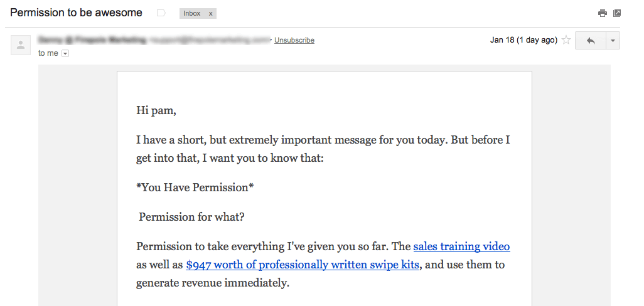Click the 'Hi pam,' greeting text

pyautogui.click(x=156, y=111)
